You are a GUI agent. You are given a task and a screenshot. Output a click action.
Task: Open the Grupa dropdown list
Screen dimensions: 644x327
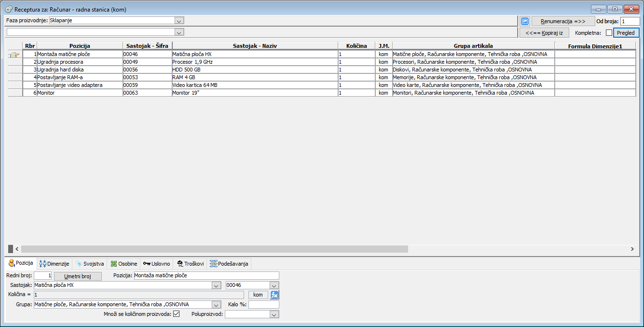click(216, 305)
